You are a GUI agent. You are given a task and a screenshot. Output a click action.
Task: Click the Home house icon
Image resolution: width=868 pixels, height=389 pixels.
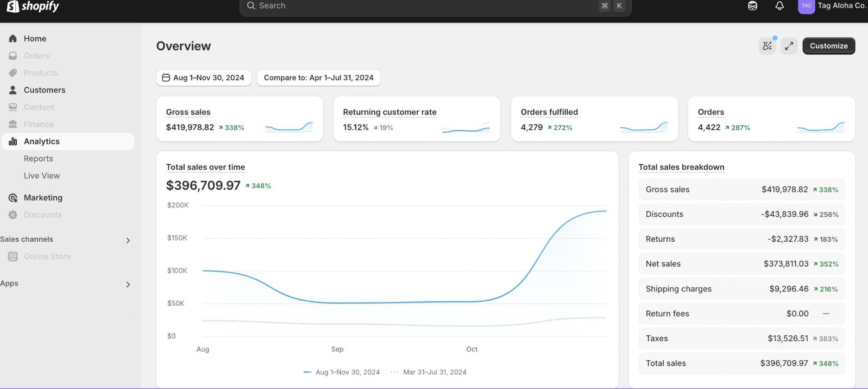[x=13, y=39]
